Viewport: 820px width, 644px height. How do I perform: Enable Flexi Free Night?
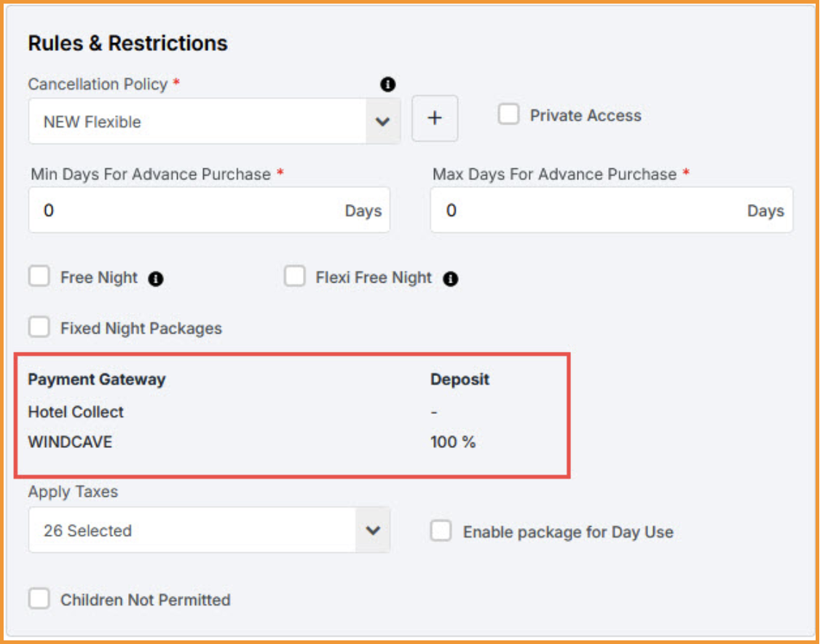pos(294,277)
